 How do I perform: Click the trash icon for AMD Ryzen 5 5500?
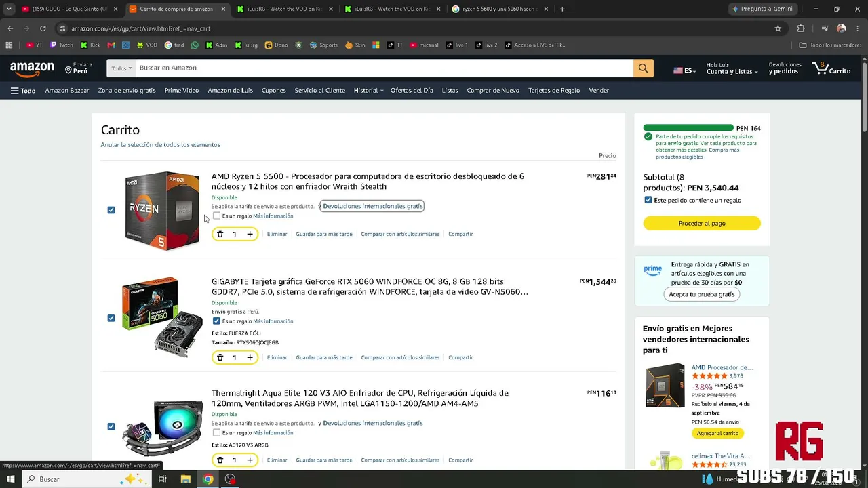(220, 234)
